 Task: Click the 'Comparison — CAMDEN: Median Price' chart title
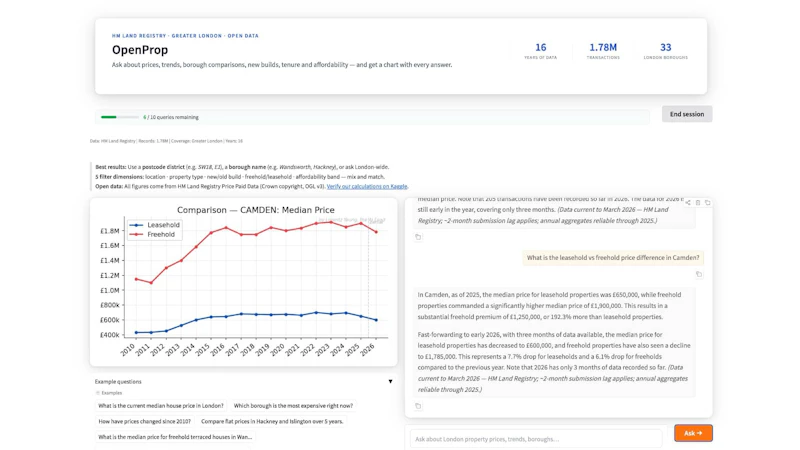256,210
